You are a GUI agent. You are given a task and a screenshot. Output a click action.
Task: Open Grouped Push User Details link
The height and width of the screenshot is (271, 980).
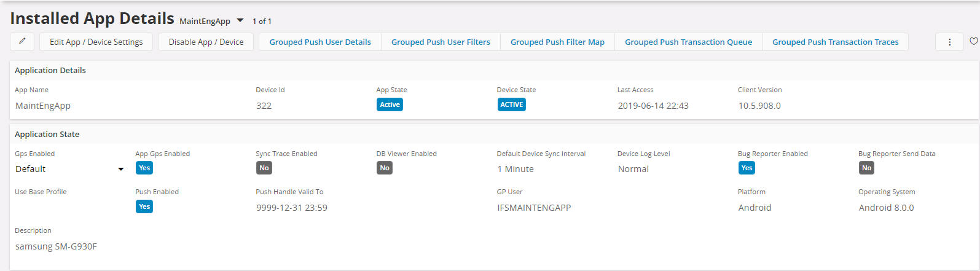tap(319, 42)
